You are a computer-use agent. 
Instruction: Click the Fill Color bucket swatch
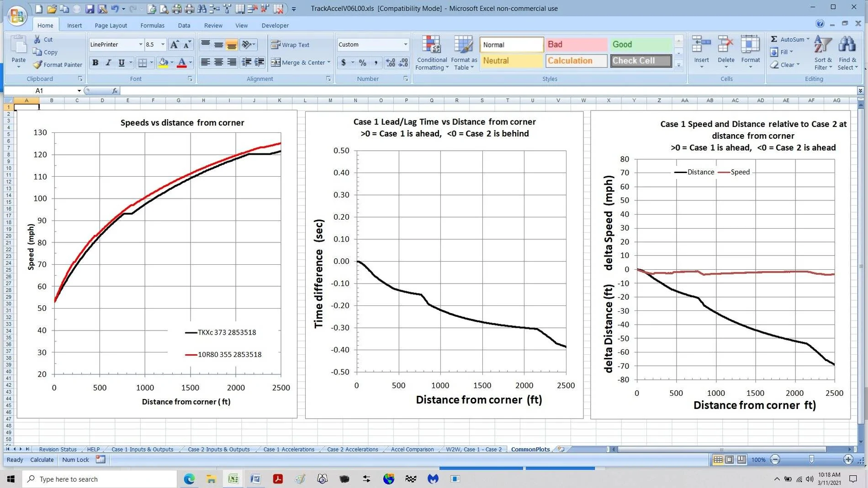(163, 63)
